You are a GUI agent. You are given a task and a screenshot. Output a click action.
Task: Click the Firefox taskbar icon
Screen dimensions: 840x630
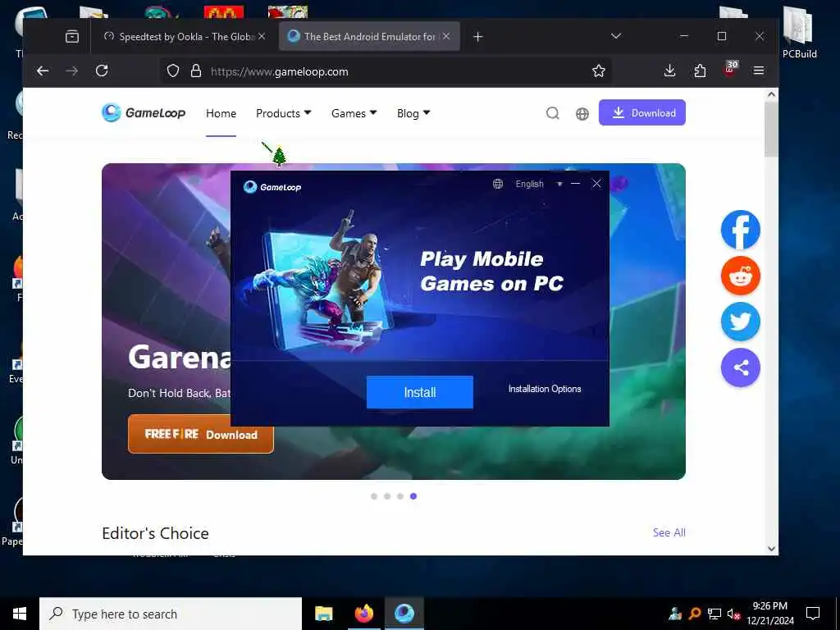point(364,614)
